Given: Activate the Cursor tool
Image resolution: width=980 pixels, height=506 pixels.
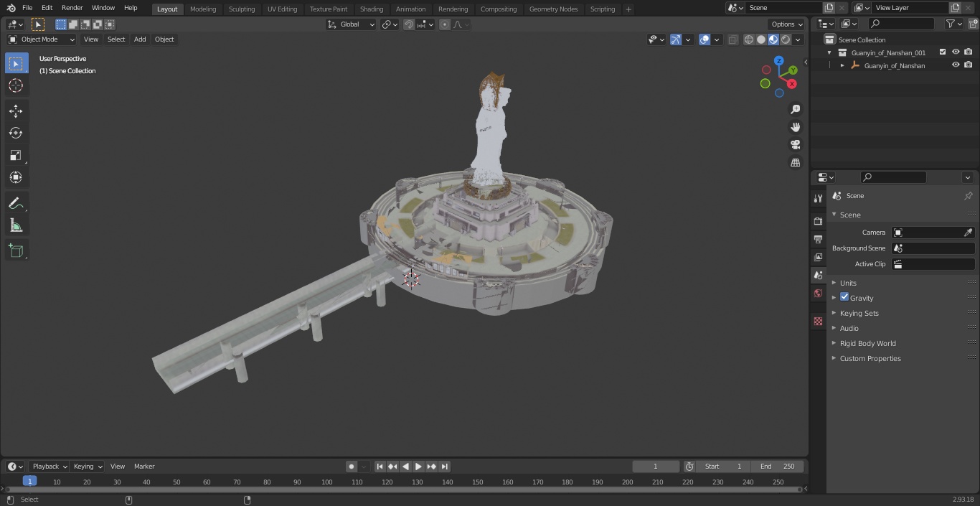Looking at the screenshot, I should pos(16,85).
